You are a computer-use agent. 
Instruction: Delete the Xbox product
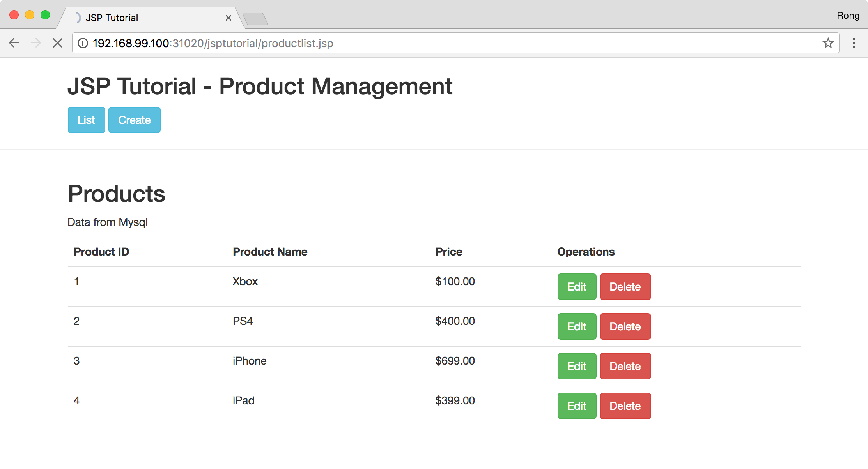[x=625, y=287]
